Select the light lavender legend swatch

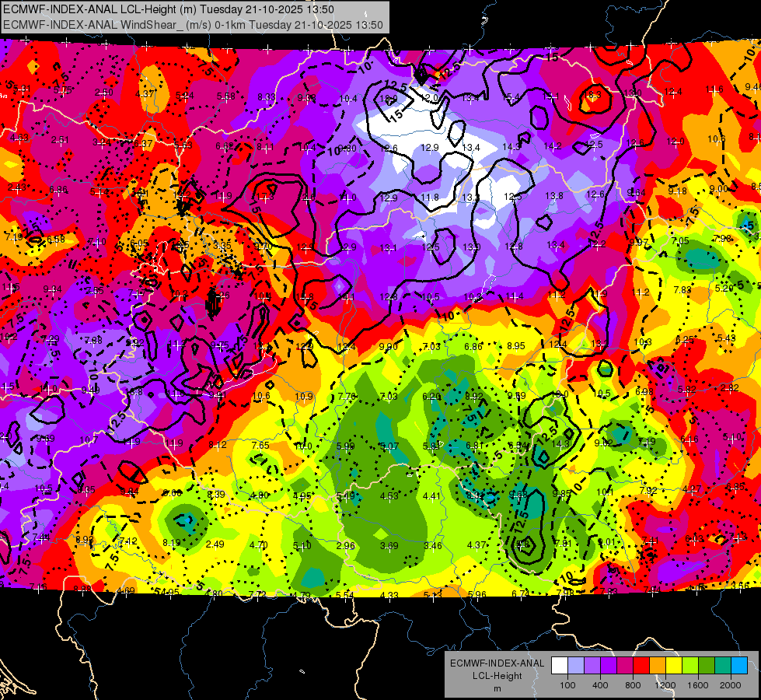click(576, 666)
